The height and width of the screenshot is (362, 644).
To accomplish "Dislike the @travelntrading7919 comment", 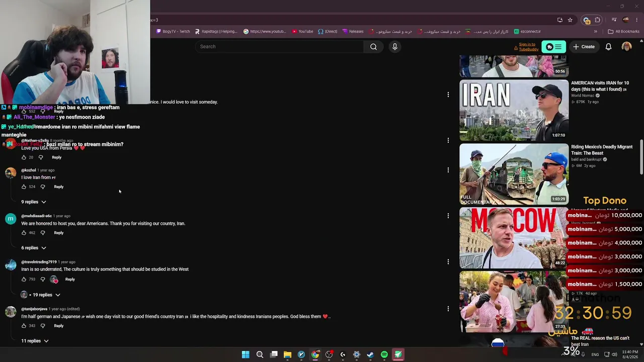I will click(43, 279).
